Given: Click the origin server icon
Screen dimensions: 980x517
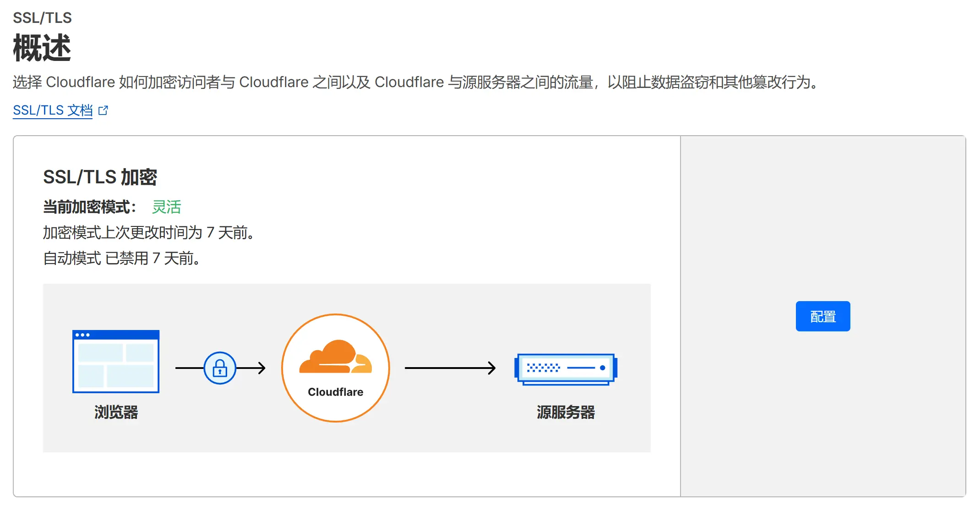Looking at the screenshot, I should point(566,369).
